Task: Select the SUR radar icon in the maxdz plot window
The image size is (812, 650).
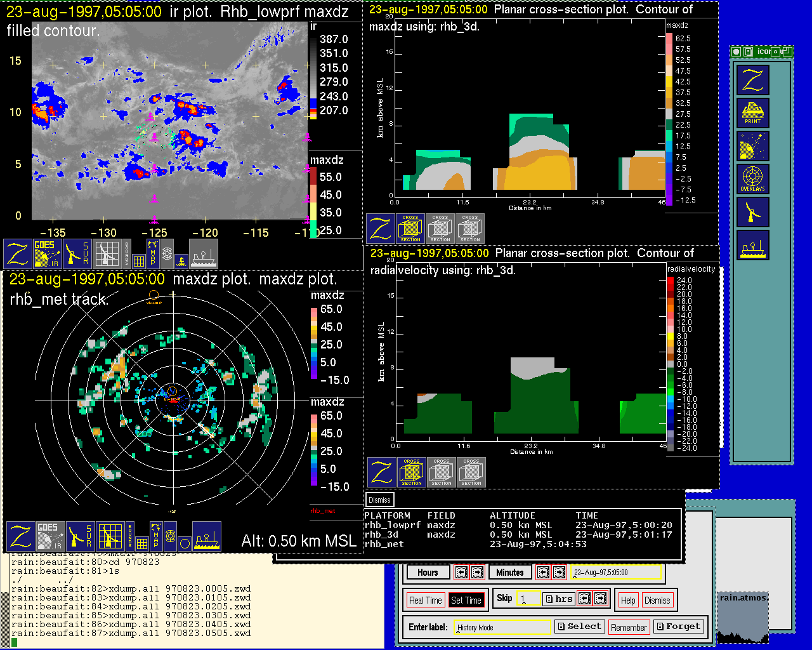Action: [81, 536]
